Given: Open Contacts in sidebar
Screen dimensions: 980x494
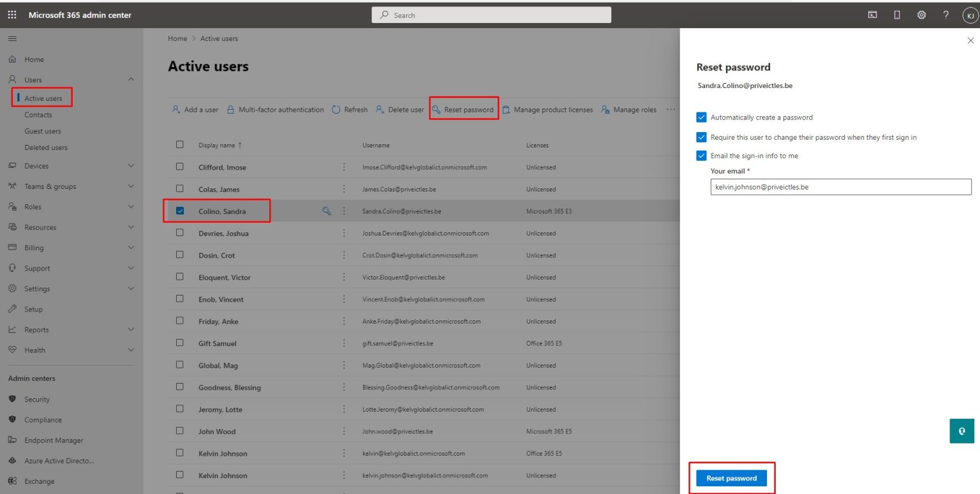Looking at the screenshot, I should [38, 115].
